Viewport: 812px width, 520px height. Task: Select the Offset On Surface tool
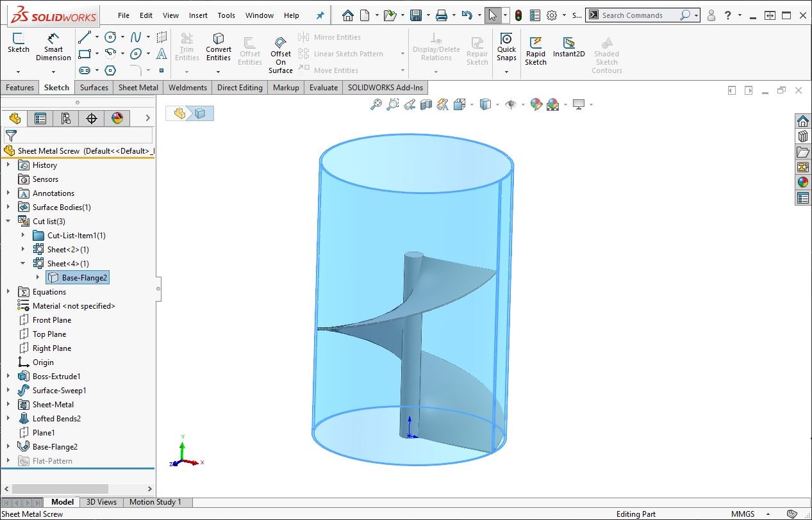pos(281,54)
